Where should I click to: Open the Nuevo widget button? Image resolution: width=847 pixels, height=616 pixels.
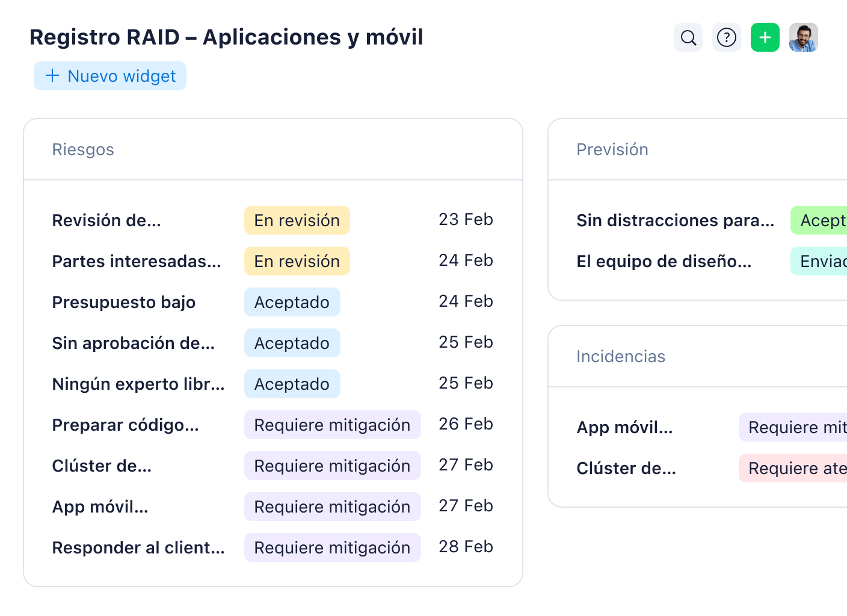click(x=109, y=76)
